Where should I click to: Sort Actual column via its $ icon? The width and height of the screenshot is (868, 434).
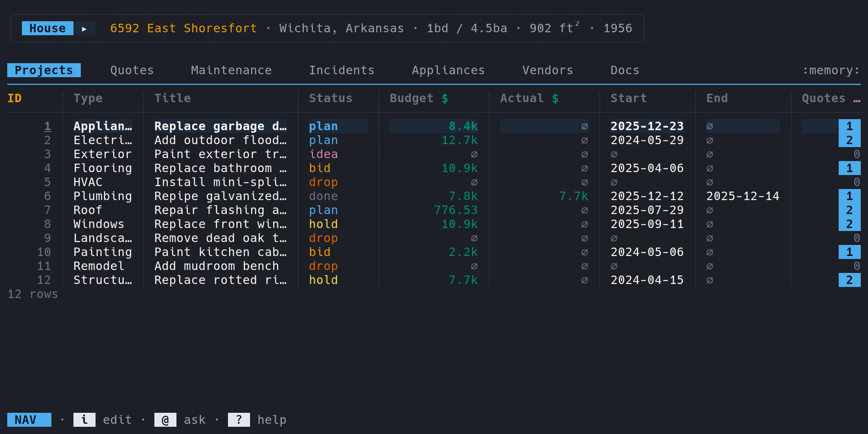[554, 98]
